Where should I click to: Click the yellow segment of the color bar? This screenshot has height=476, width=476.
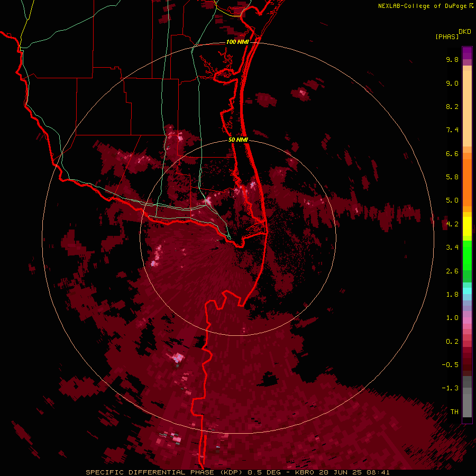[x=467, y=226]
